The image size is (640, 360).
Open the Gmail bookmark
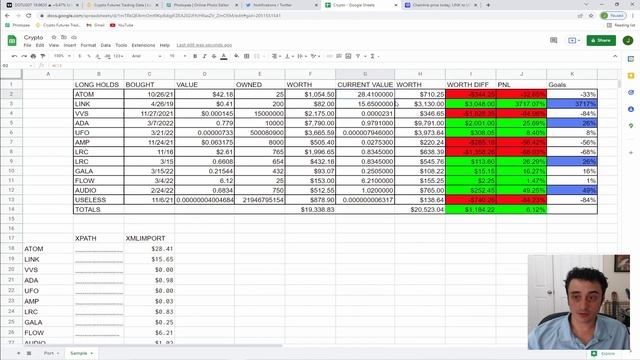pyautogui.click(x=96, y=25)
